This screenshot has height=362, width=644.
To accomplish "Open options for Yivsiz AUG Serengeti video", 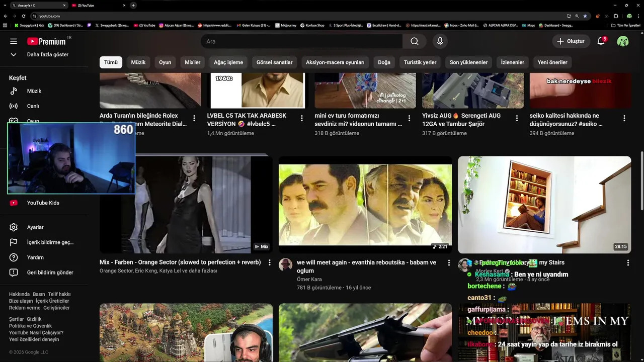I will click(517, 118).
